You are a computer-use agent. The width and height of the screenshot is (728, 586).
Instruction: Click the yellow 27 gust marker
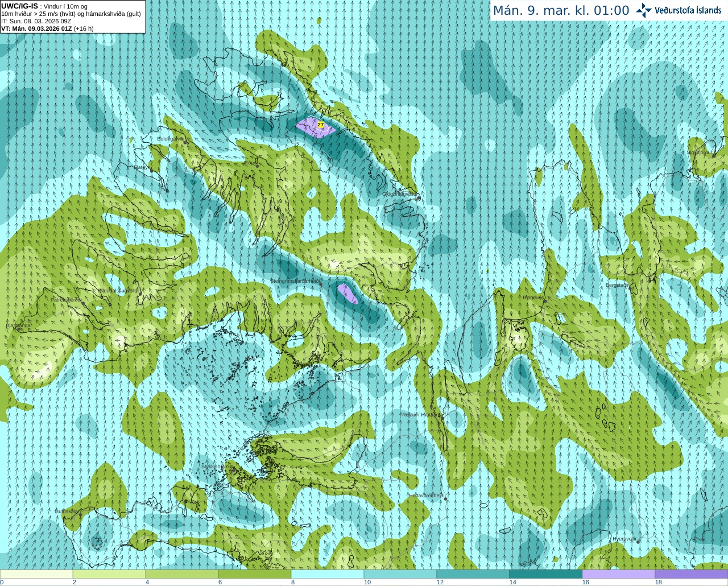[321, 124]
